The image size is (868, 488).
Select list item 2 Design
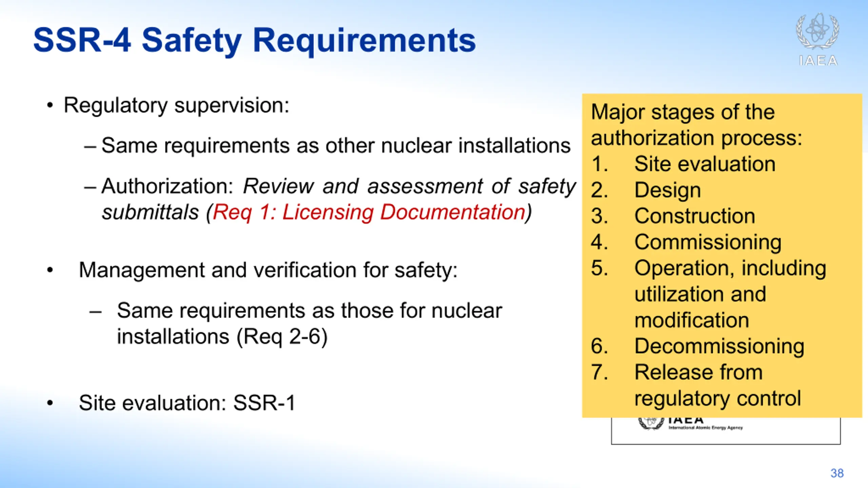(646, 190)
